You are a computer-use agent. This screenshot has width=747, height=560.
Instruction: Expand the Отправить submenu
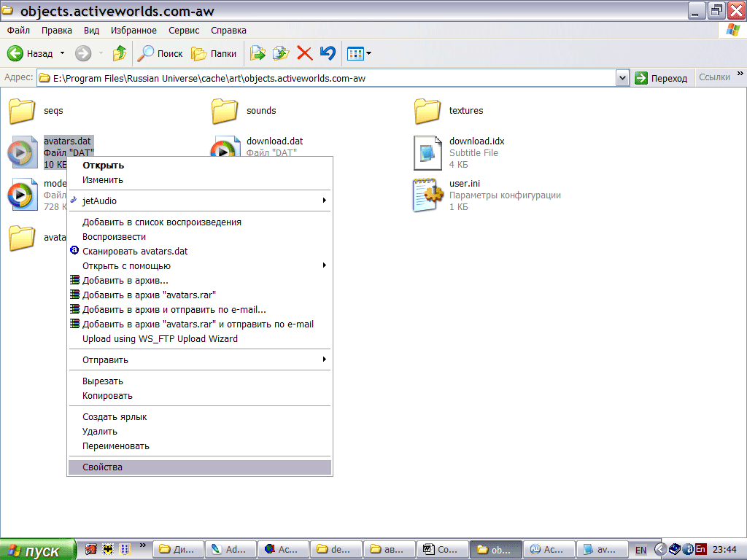coord(200,360)
